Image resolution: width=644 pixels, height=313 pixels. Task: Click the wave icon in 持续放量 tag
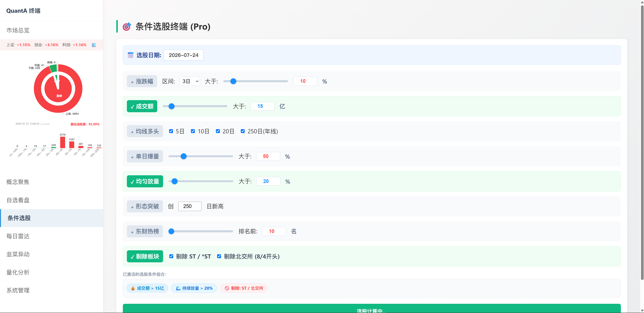coord(178,288)
